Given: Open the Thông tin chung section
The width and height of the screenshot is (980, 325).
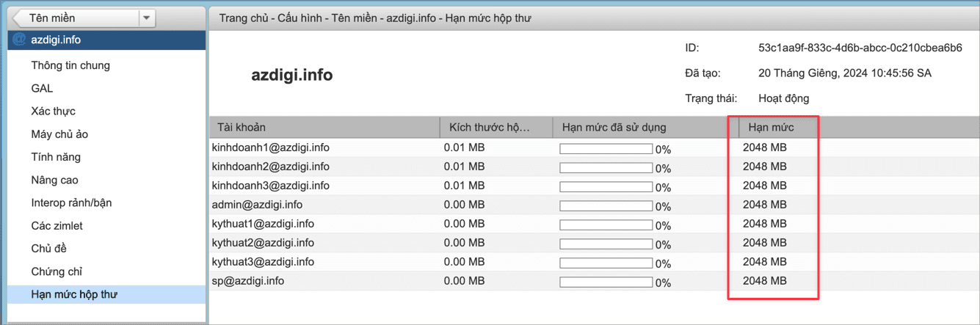Looking at the screenshot, I should point(70,65).
